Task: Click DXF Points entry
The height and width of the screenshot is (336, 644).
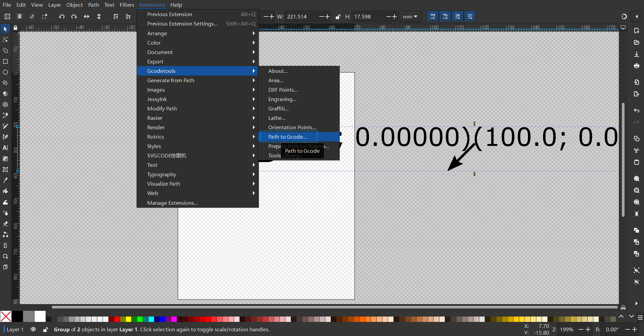Action: coord(299,90)
